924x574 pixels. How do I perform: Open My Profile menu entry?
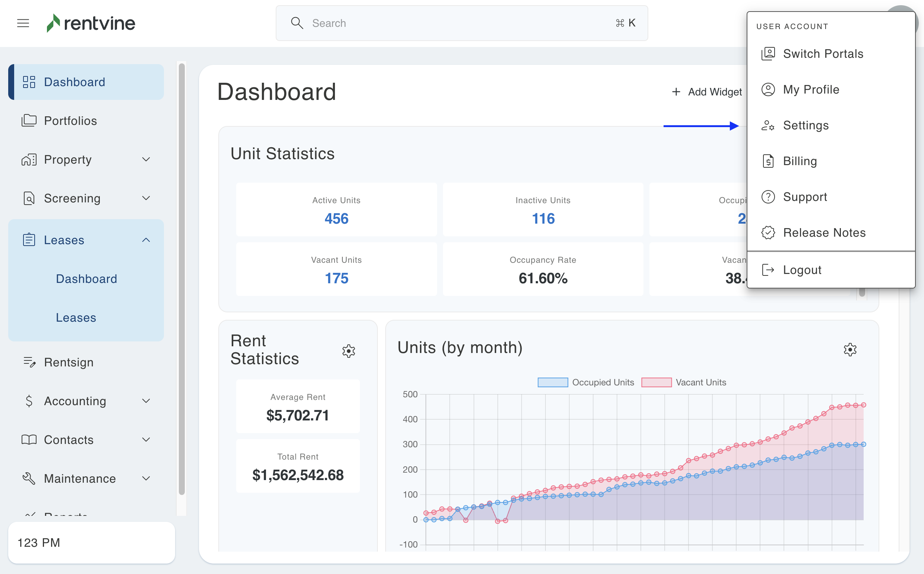811,89
